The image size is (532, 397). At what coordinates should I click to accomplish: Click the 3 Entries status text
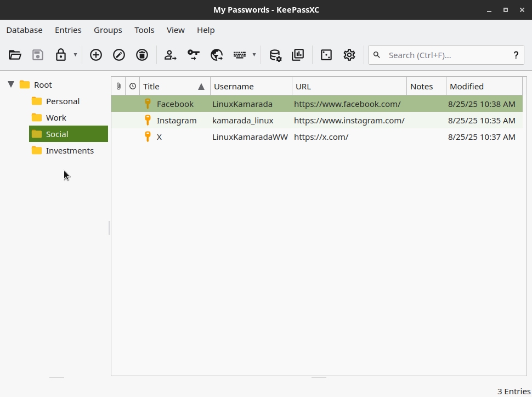[514, 391]
